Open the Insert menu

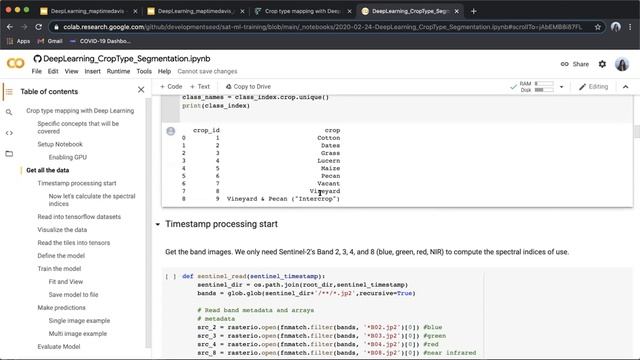[93, 71]
